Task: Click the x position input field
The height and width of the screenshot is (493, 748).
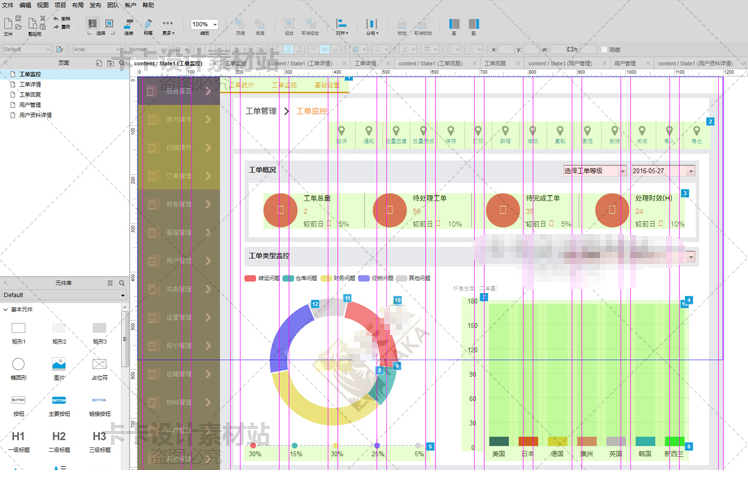Action: (x=506, y=49)
